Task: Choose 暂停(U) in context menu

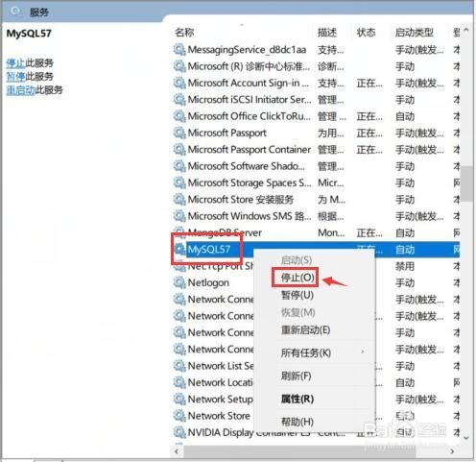Action: [x=297, y=295]
